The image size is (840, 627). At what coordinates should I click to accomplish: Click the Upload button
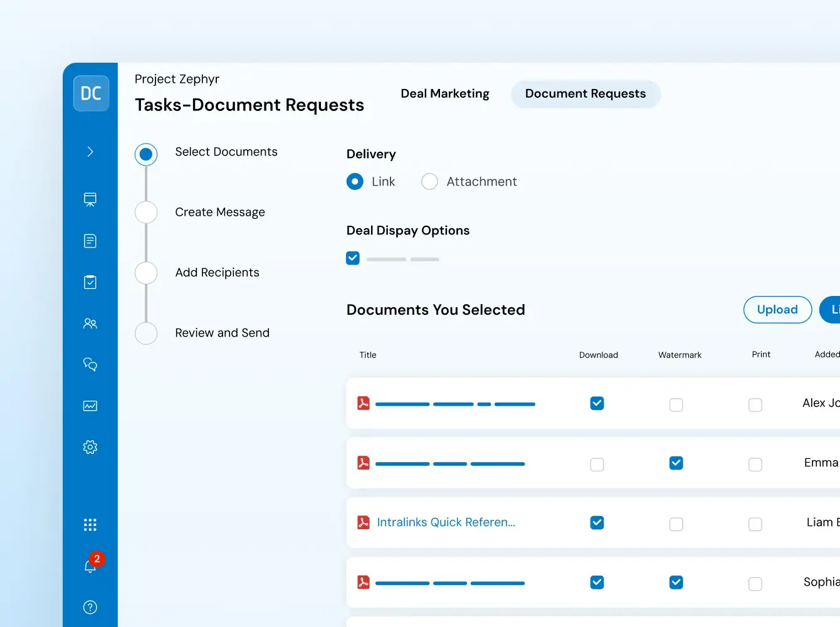777,310
